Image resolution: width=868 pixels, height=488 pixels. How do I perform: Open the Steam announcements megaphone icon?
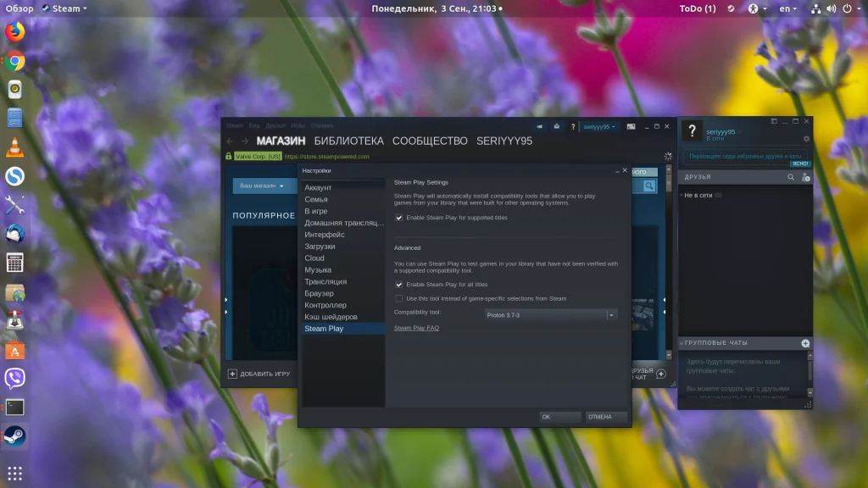[x=539, y=127]
